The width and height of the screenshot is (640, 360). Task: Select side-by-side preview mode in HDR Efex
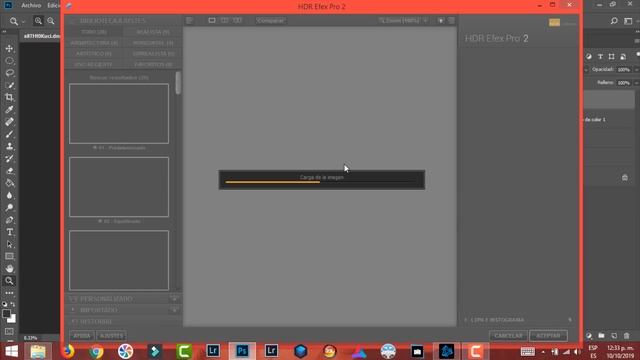pyautogui.click(x=237, y=20)
